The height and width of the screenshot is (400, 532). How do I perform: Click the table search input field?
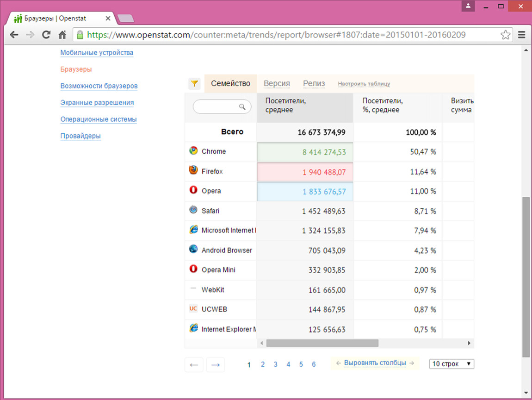tap(222, 106)
